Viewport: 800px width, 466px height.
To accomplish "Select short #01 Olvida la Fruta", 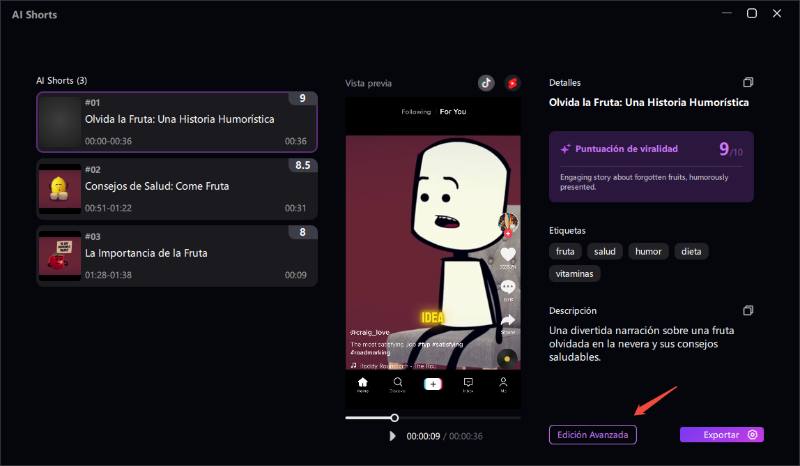I will [x=177, y=120].
